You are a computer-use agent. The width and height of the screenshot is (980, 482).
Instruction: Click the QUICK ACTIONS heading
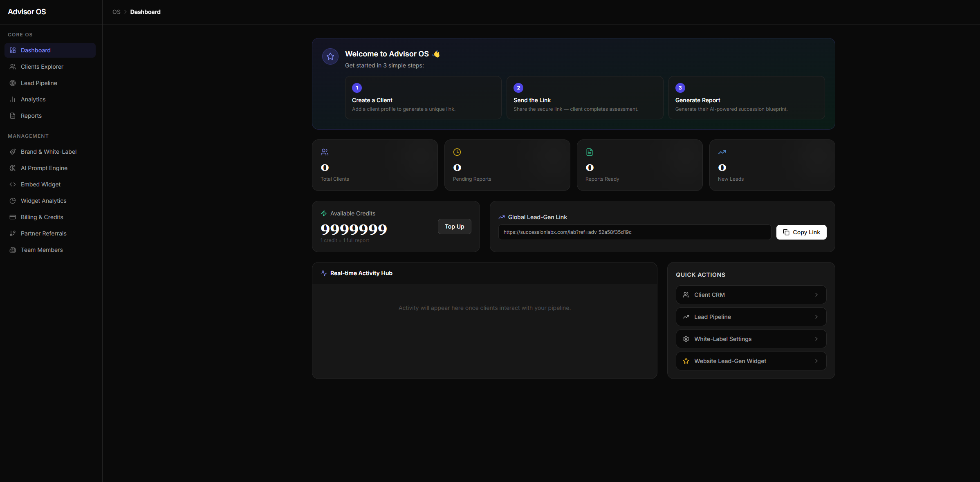(700, 275)
